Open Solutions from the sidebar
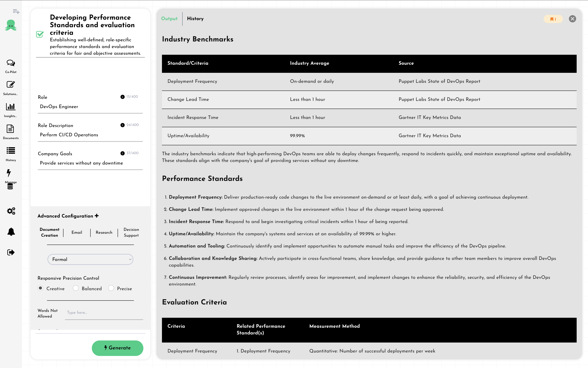The width and height of the screenshot is (588, 368). point(11,85)
